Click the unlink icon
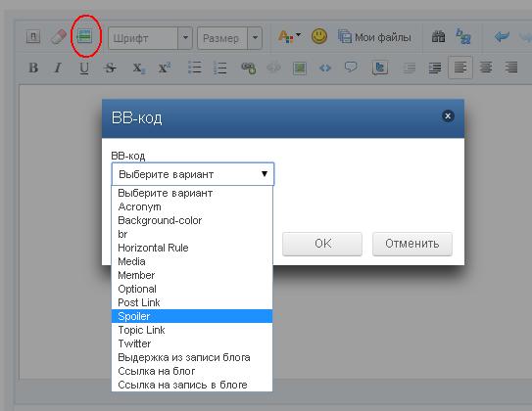532x411 pixels. [273, 68]
